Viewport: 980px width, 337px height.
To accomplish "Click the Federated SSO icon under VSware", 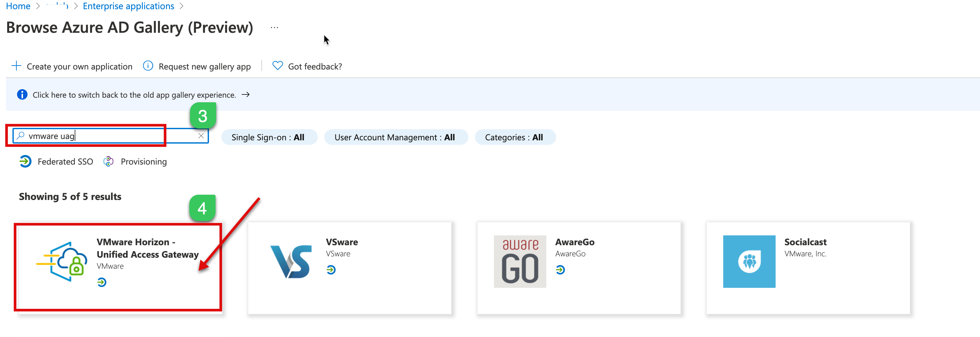I will [x=331, y=270].
